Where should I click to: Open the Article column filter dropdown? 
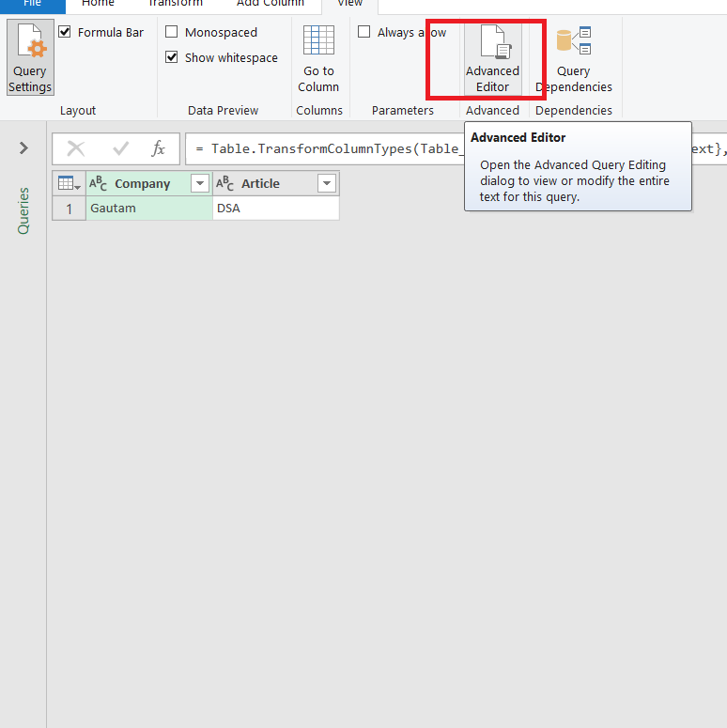coord(327,184)
